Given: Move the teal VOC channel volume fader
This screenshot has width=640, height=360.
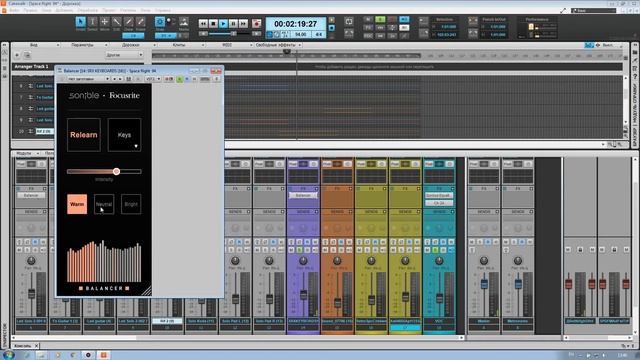Looking at the screenshot, I should coord(439,298).
